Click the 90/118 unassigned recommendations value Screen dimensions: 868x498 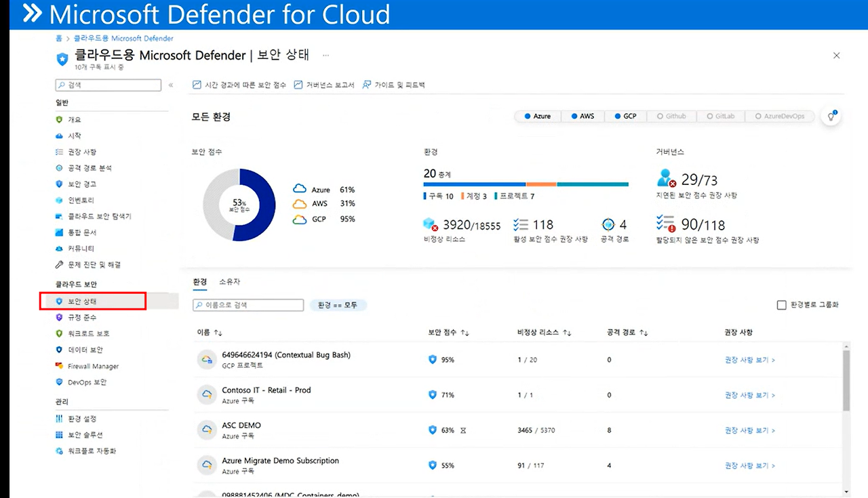click(x=703, y=224)
